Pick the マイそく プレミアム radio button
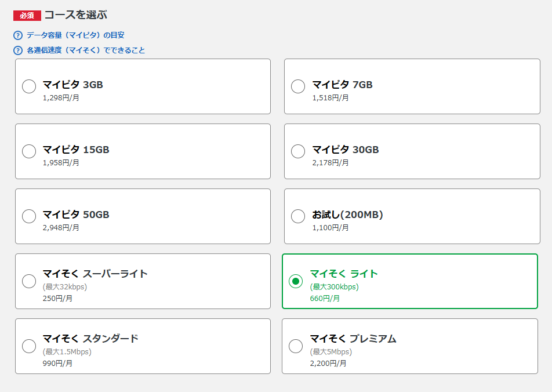552x392 pixels. [x=296, y=346]
